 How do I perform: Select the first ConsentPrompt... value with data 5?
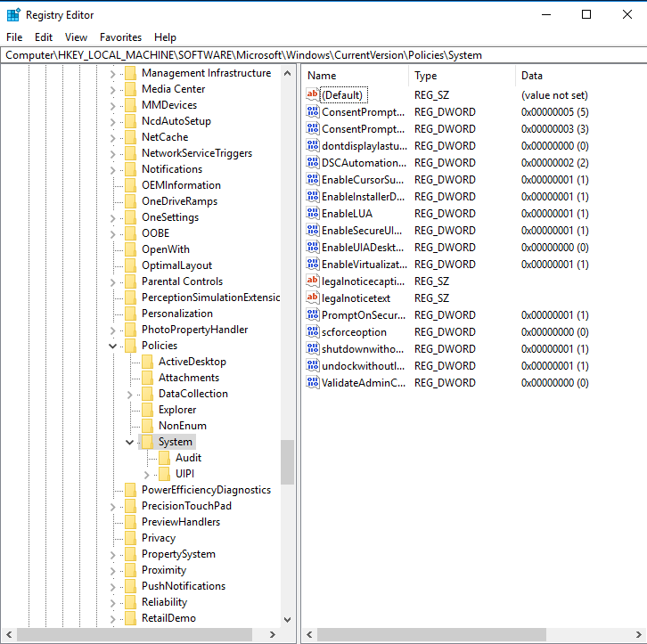coord(363,111)
